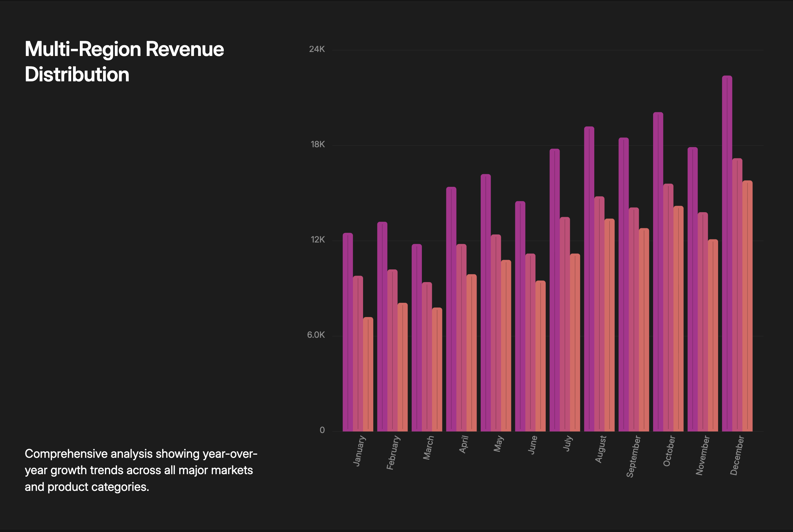The width and height of the screenshot is (793, 532).
Task: Click the 12K y-axis label
Action: coord(317,239)
